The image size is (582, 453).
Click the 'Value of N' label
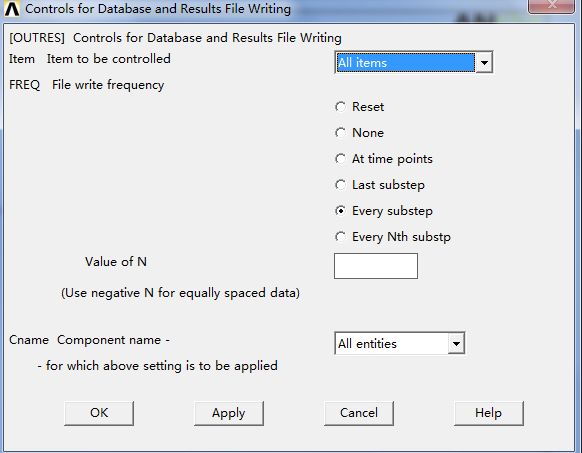point(116,262)
